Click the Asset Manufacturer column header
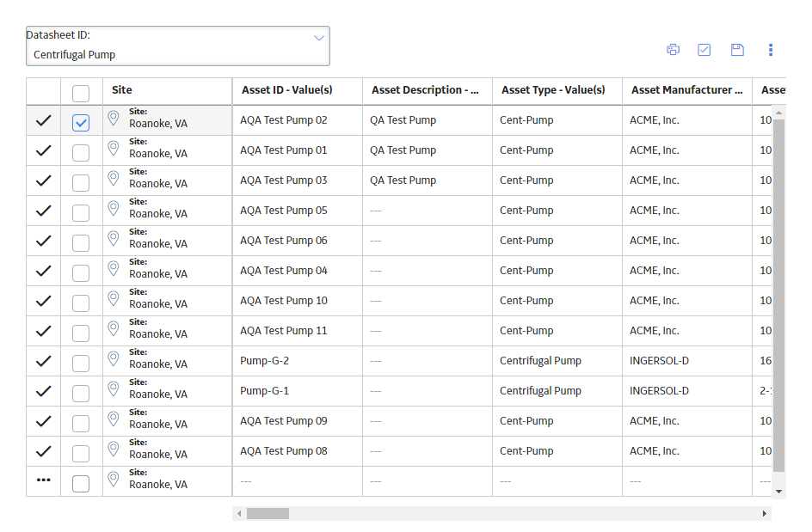The width and height of the screenshot is (812, 532). (687, 90)
